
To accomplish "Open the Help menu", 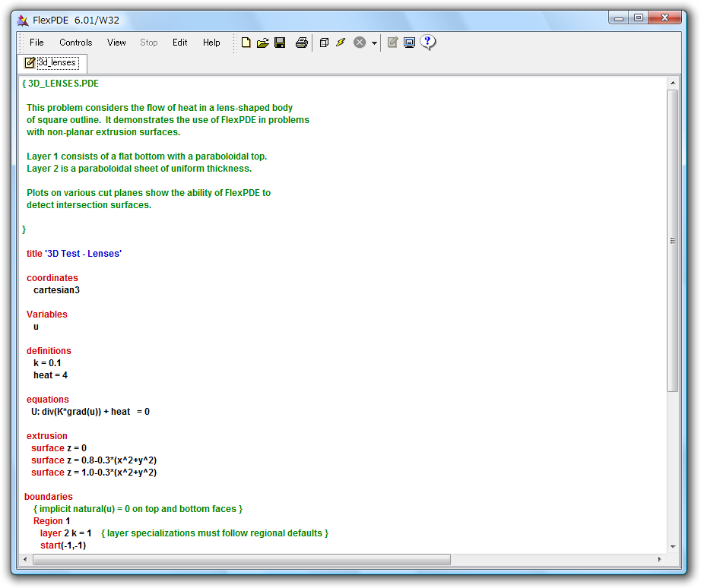I will click(211, 43).
